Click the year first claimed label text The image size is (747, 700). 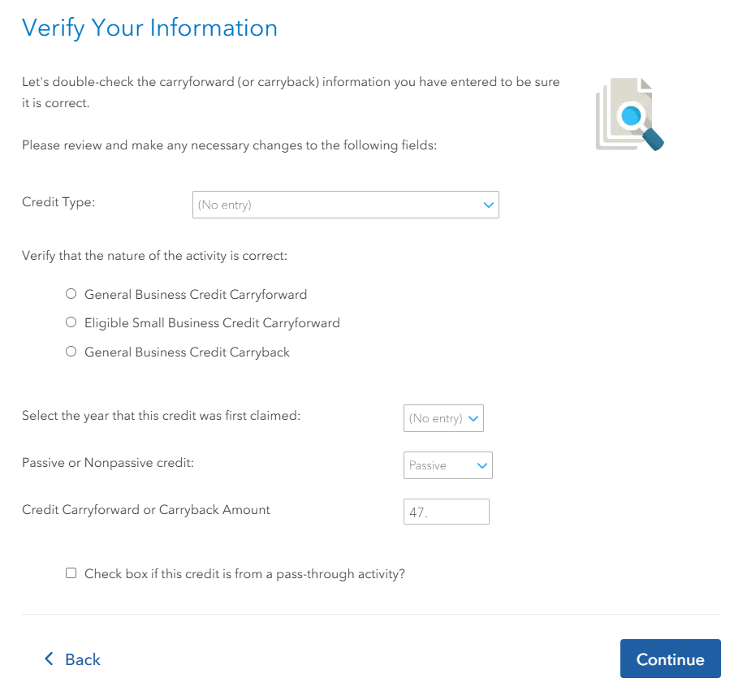tap(161, 416)
